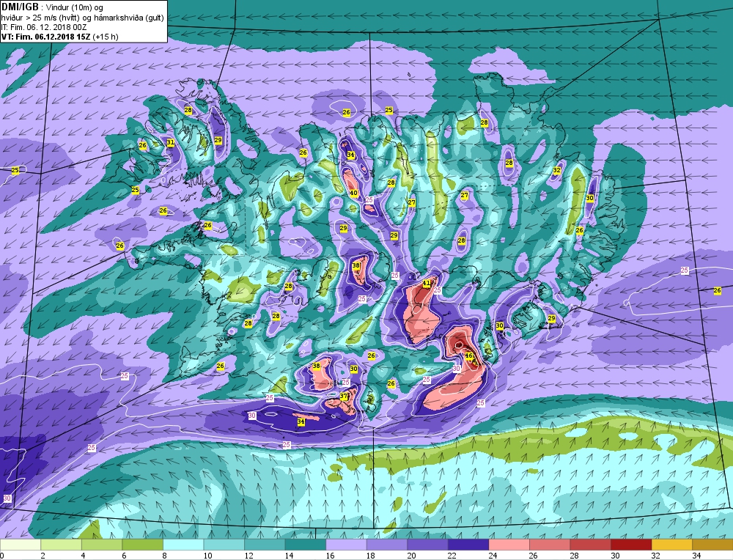The image size is (733, 560).
Task: Pick the purple 18–20 legend swatch
Action: (x=386, y=545)
